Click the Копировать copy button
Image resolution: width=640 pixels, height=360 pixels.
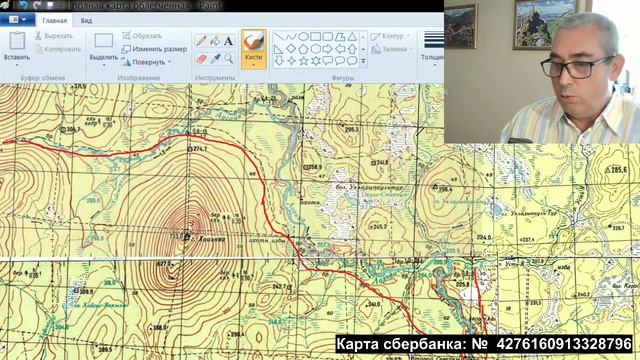pyautogui.click(x=58, y=49)
